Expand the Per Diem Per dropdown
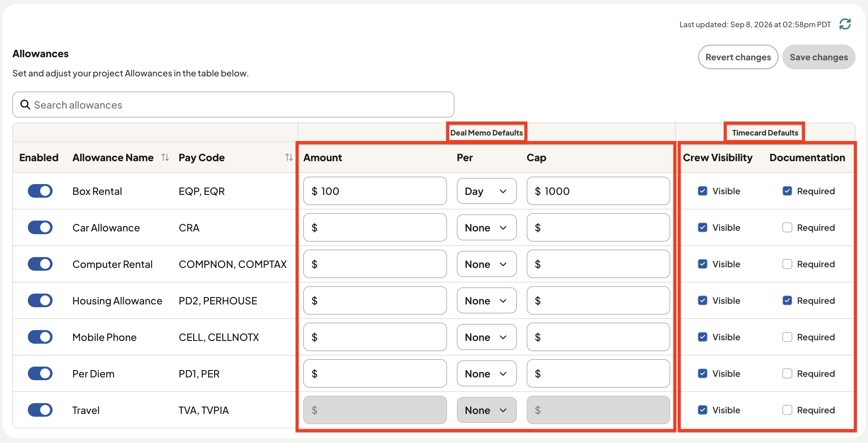 pos(487,374)
